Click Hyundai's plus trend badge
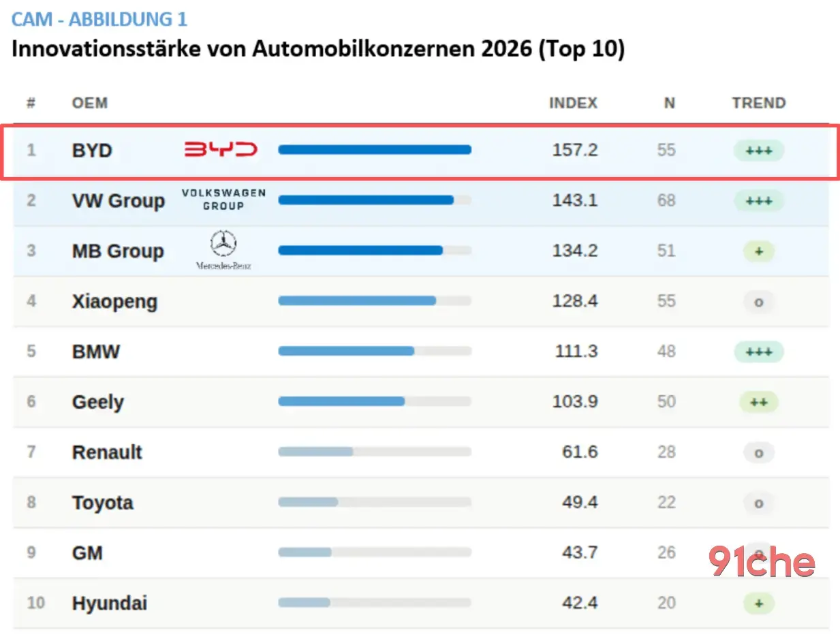Viewport: 840px width, 641px height. click(758, 603)
